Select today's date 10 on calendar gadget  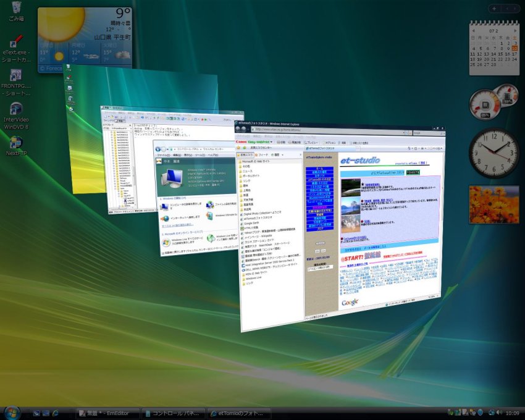coord(514,48)
